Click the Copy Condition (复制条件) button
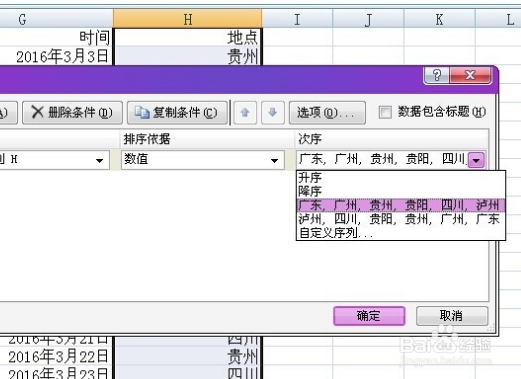 [x=177, y=113]
